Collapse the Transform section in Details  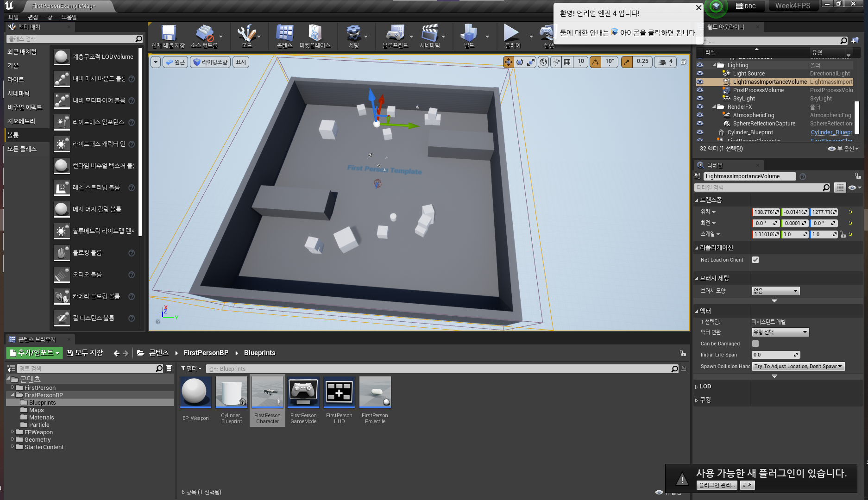click(696, 200)
